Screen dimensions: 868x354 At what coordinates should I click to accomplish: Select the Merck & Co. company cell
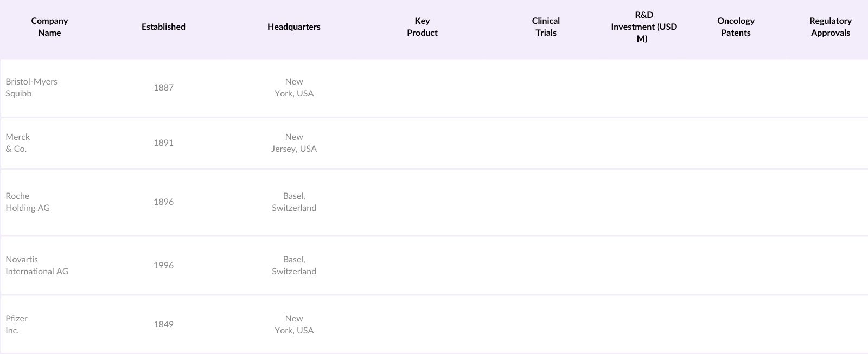pyautogui.click(x=17, y=143)
